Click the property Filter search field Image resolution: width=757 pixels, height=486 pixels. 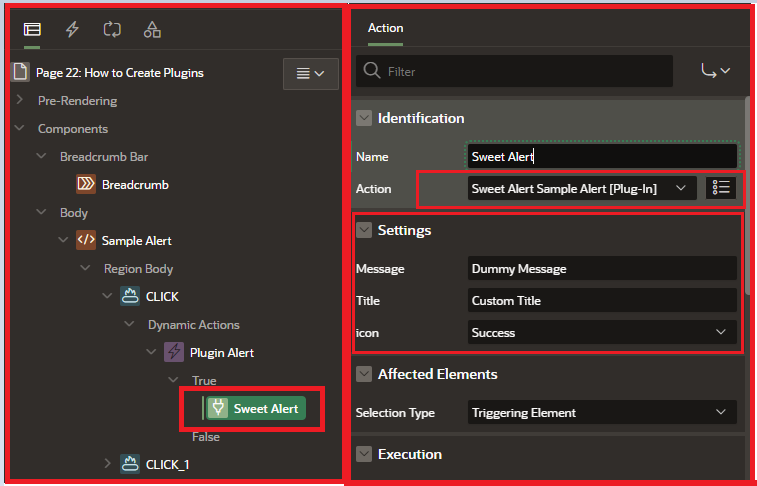515,72
